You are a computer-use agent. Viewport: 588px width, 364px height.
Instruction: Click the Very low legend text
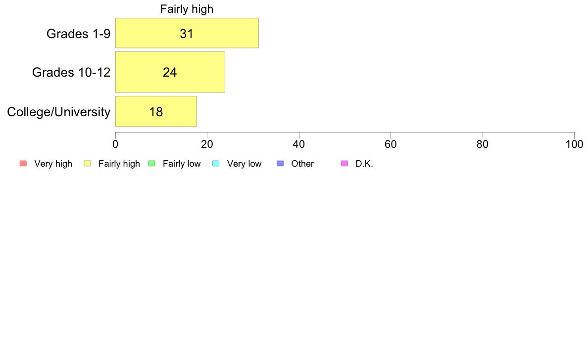pos(244,164)
